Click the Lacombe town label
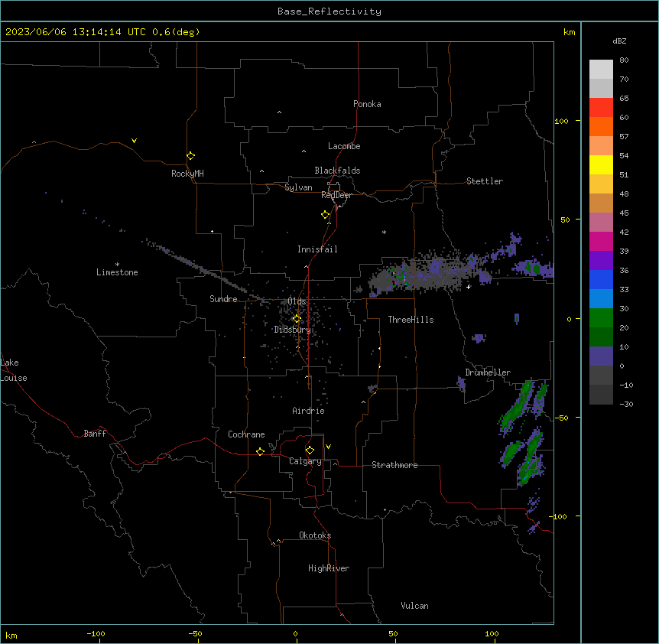The height and width of the screenshot is (644, 659). 344,146
